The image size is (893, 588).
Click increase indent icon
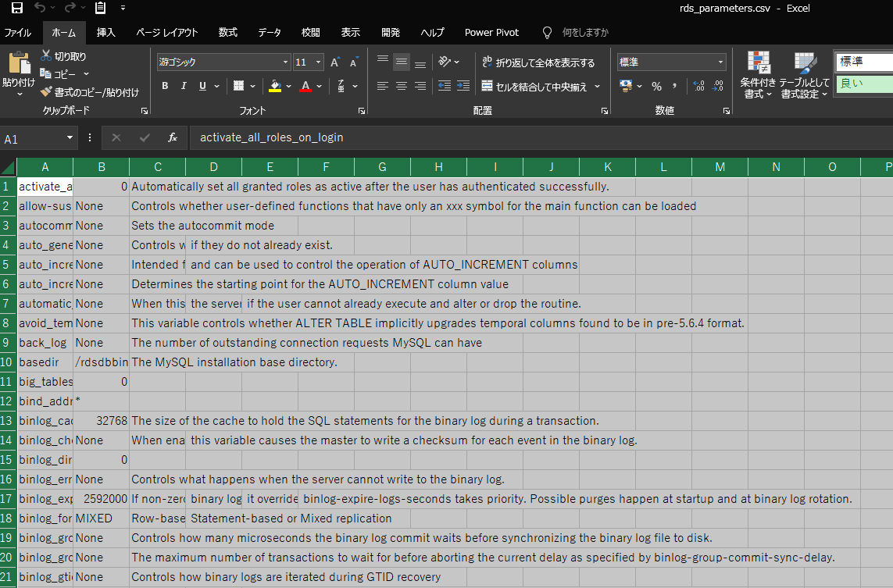pos(463,86)
